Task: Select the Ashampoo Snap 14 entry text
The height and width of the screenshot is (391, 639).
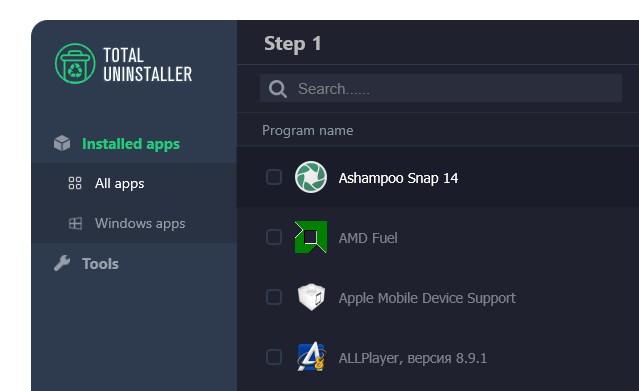Action: pos(398,178)
